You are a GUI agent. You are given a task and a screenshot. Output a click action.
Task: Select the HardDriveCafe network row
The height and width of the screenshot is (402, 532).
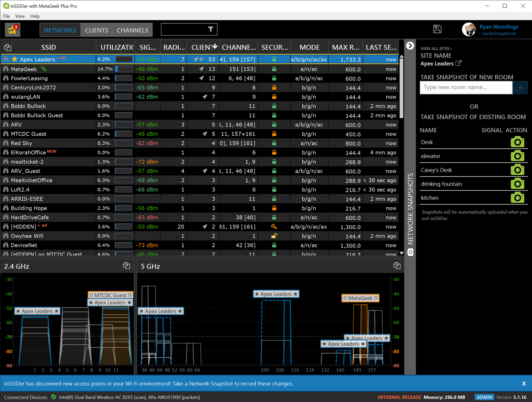tap(199, 217)
